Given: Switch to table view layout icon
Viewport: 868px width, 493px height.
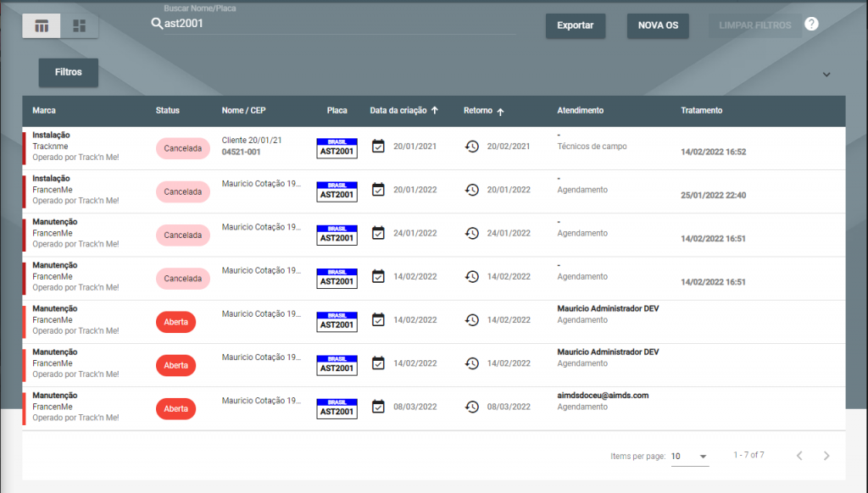Looking at the screenshot, I should 42,26.
